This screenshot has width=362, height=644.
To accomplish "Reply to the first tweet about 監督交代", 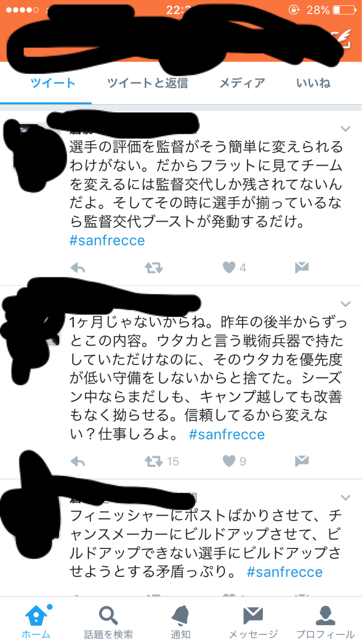I will pyautogui.click(x=78, y=268).
